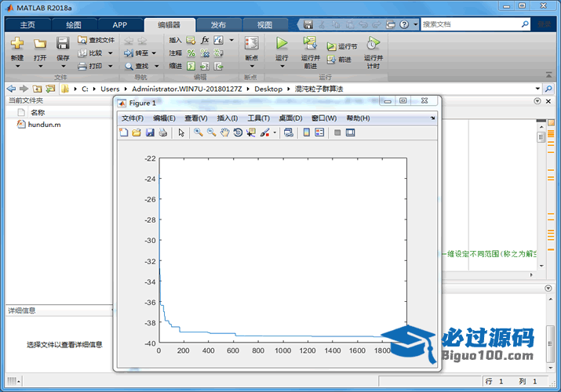
Task: Click the 名称 column header
Action: coord(38,113)
